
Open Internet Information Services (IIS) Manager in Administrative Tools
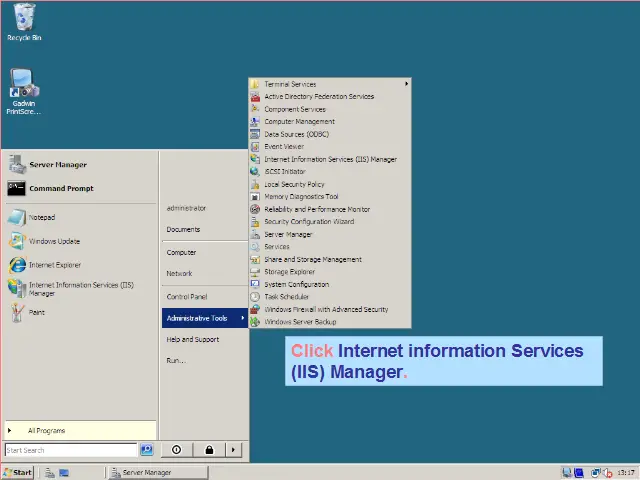coord(330,159)
